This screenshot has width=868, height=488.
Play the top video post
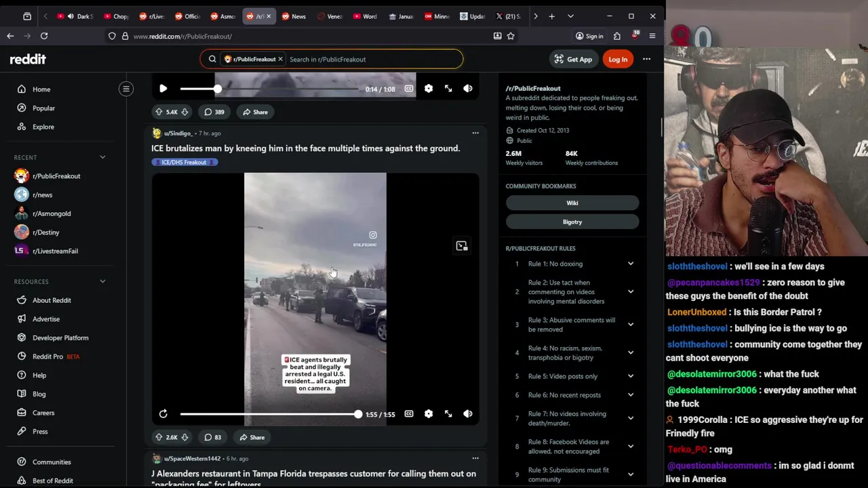[x=163, y=89]
